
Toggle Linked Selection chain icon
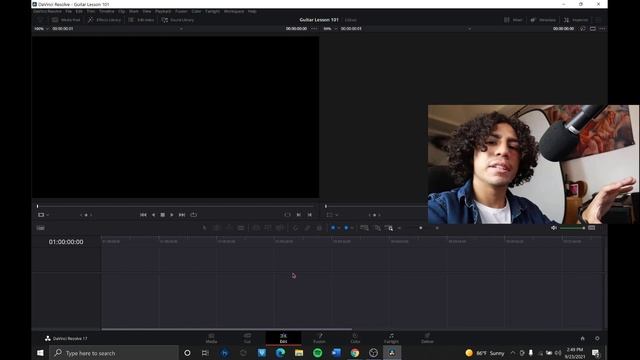[x=307, y=228]
